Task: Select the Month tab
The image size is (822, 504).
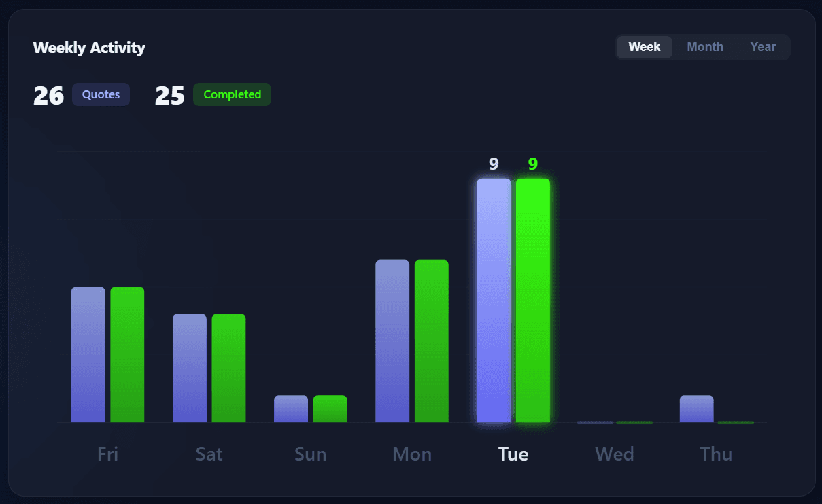Action: [x=705, y=47]
